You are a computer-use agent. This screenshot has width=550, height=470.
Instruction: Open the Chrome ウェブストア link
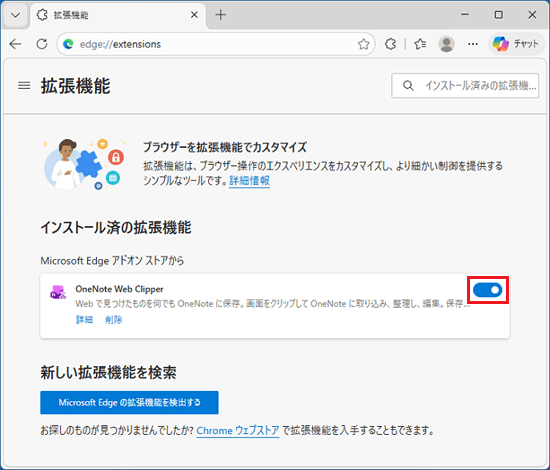tap(238, 430)
